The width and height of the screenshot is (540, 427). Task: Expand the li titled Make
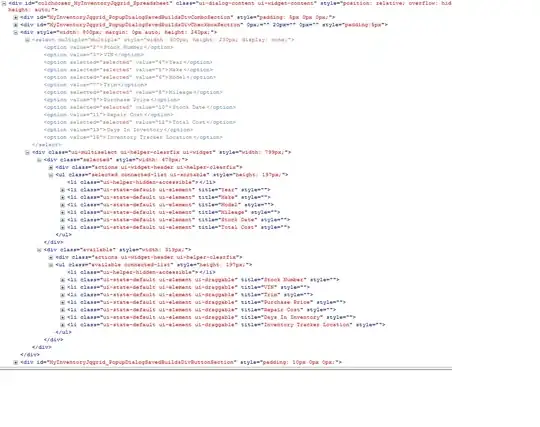point(62,197)
